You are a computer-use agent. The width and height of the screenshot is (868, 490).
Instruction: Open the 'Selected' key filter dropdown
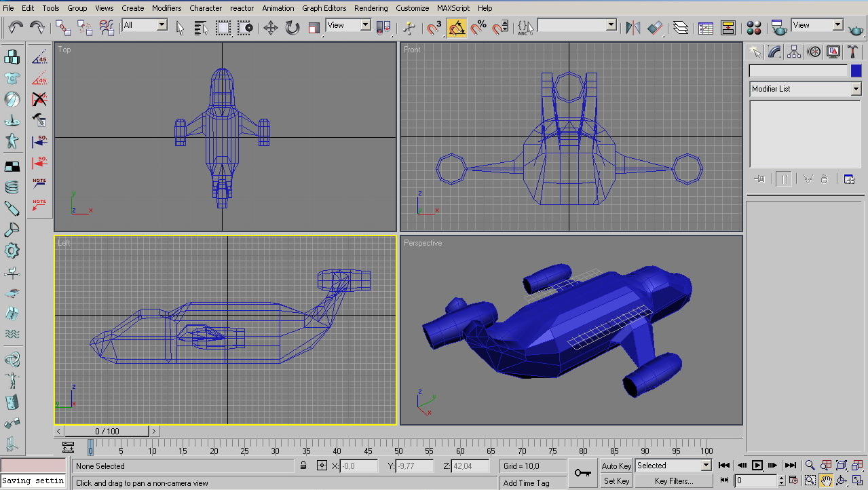click(706, 466)
